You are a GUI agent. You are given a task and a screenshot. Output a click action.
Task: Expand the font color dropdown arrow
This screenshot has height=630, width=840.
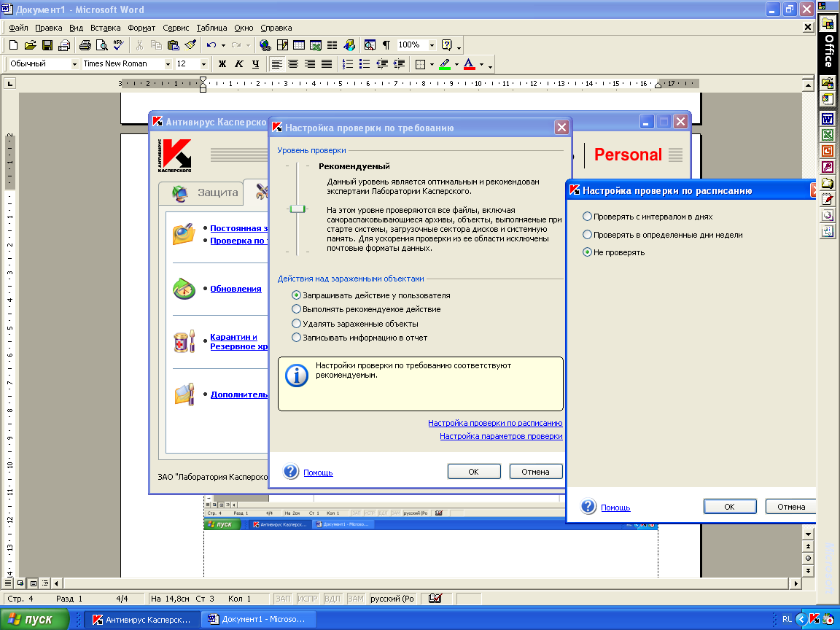481,64
